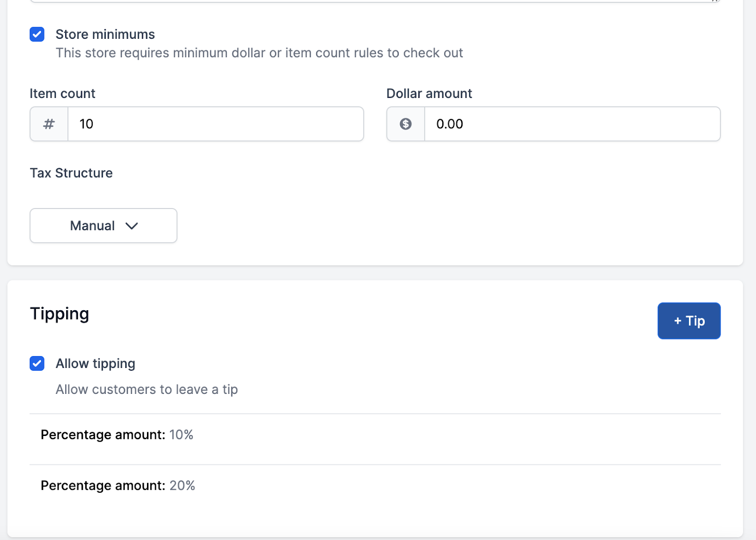
Task: Click the 'Allow customers to leave a tip' text
Action: pyautogui.click(x=146, y=390)
